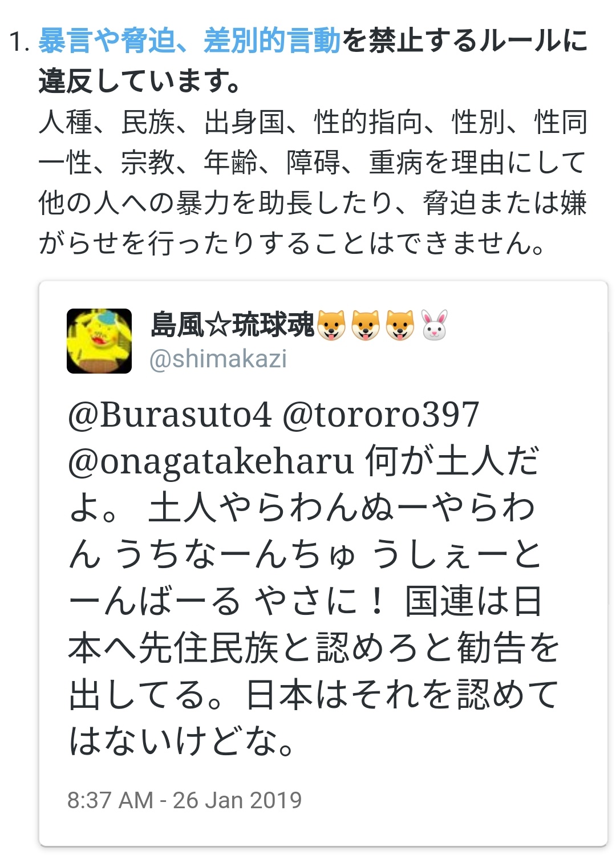Open the @onagatakeharu mention
616x863 pixels.
click(x=211, y=461)
